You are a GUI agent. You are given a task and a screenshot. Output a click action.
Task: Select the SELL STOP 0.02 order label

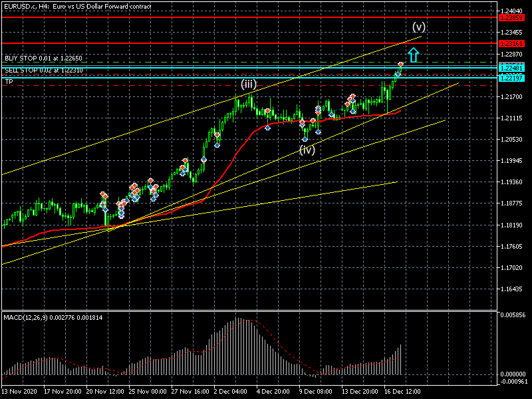click(x=43, y=70)
